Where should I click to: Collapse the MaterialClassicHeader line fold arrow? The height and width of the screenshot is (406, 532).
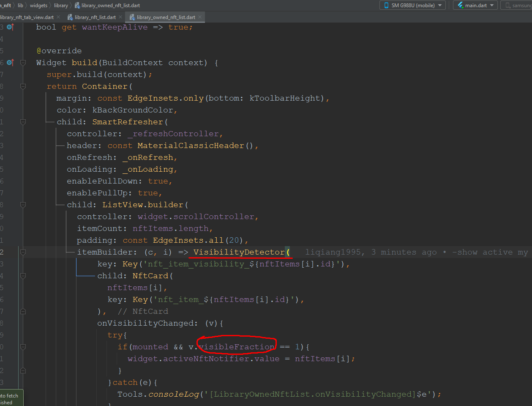(23, 145)
